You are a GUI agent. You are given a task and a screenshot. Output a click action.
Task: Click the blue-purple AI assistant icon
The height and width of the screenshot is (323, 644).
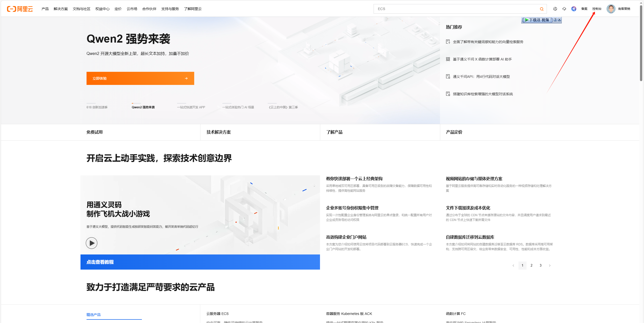click(x=574, y=9)
